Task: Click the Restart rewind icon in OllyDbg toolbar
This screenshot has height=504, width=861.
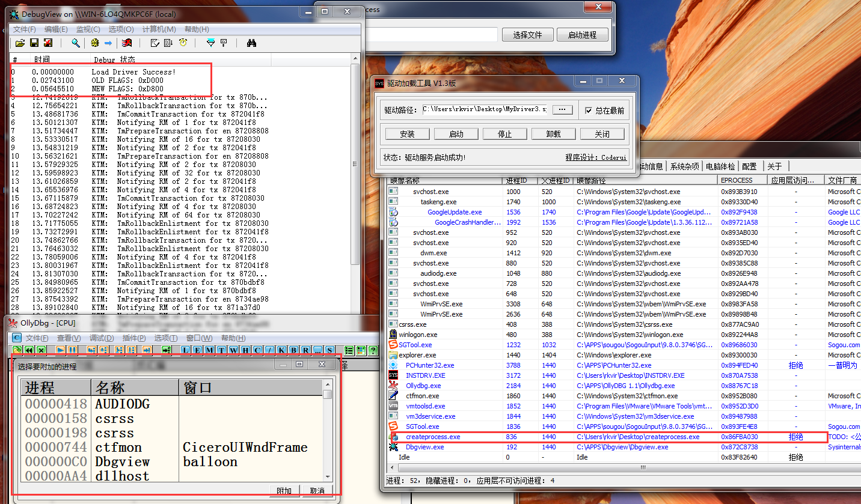Action: click(29, 350)
